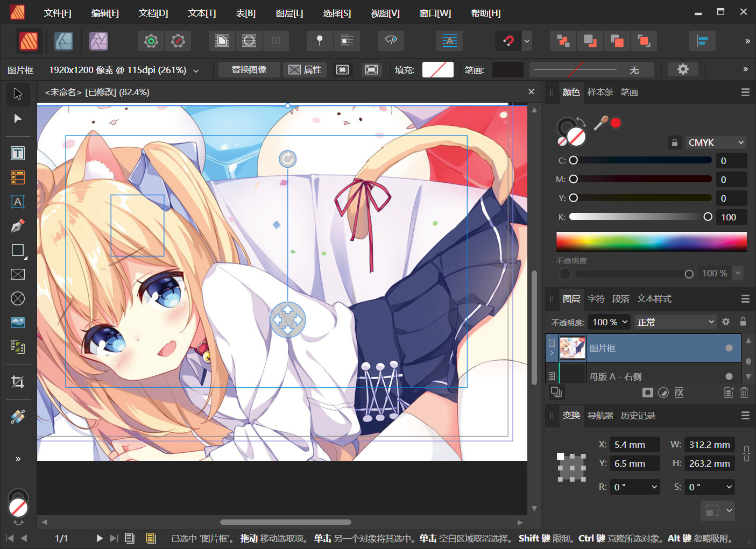Open image DPI info dropdown chevron
The image size is (756, 549).
coord(196,70)
